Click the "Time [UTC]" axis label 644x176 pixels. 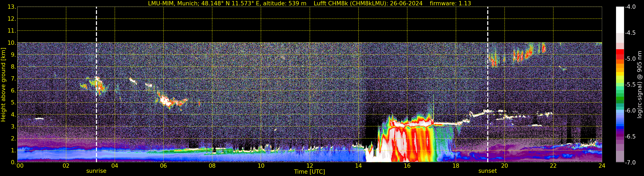310,172
